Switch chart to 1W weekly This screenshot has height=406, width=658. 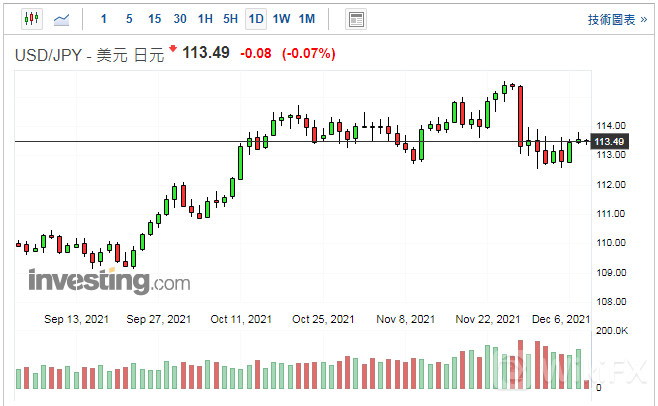tap(281, 19)
